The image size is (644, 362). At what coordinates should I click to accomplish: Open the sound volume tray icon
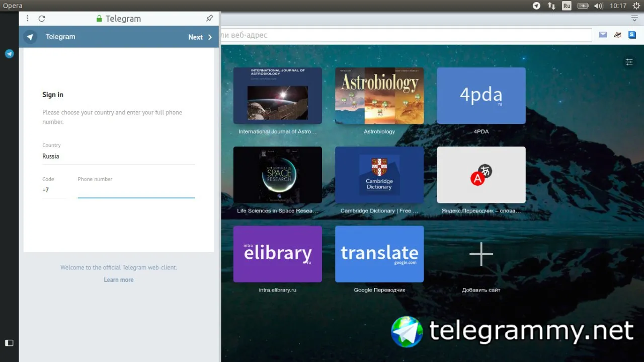(x=598, y=6)
